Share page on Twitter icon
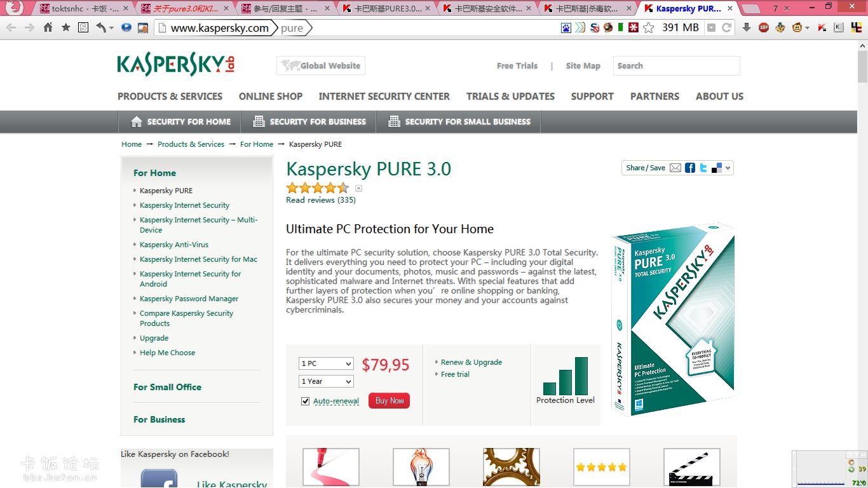868x488 pixels. pyautogui.click(x=703, y=168)
